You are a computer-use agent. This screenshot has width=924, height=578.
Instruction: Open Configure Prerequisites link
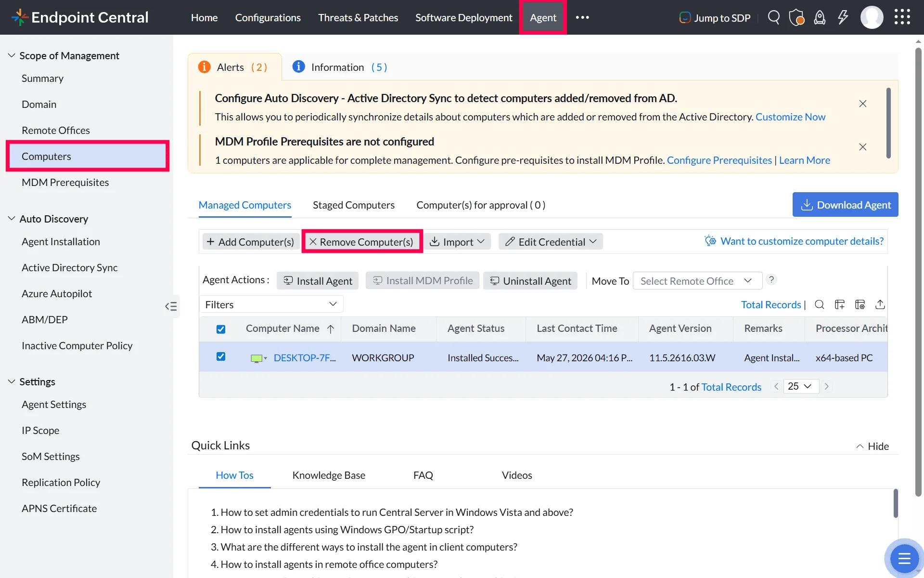tap(719, 160)
